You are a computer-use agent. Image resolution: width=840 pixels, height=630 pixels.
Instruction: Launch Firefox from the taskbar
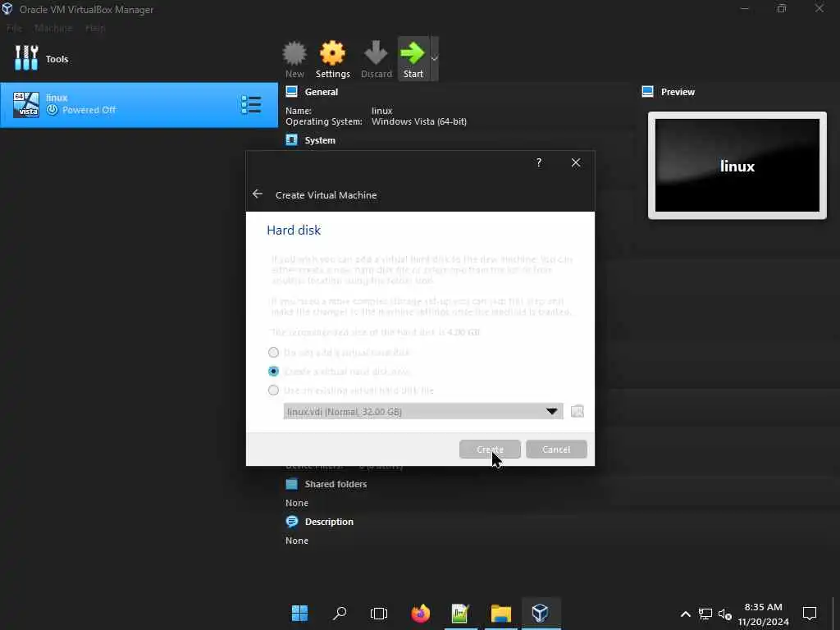click(421, 614)
